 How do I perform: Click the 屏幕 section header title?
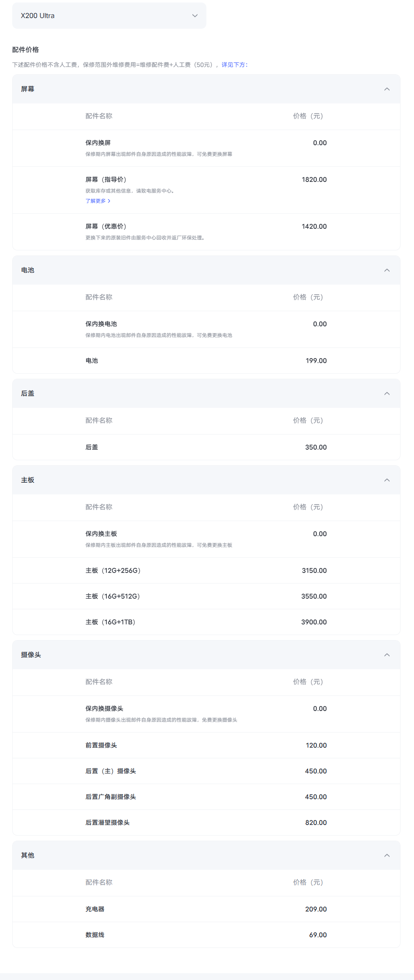[x=28, y=89]
